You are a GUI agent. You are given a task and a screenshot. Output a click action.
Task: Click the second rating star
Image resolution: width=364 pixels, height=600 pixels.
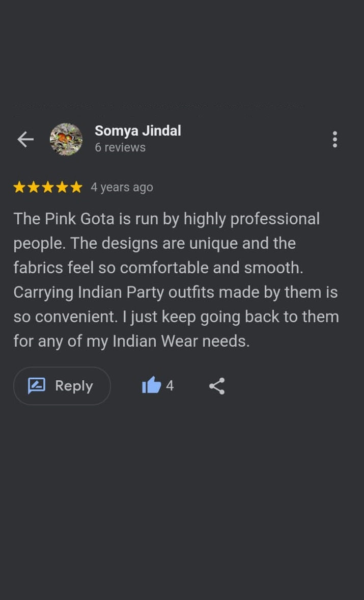coord(34,187)
